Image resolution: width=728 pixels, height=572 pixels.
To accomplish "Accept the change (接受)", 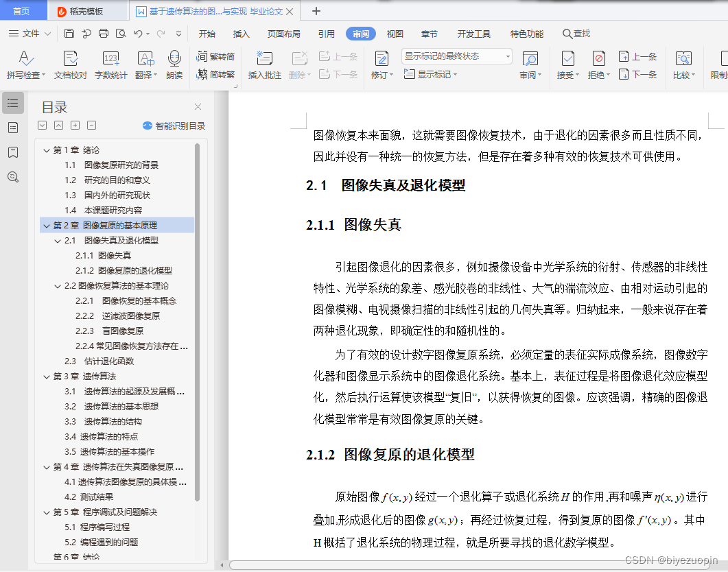I will coord(568,64).
